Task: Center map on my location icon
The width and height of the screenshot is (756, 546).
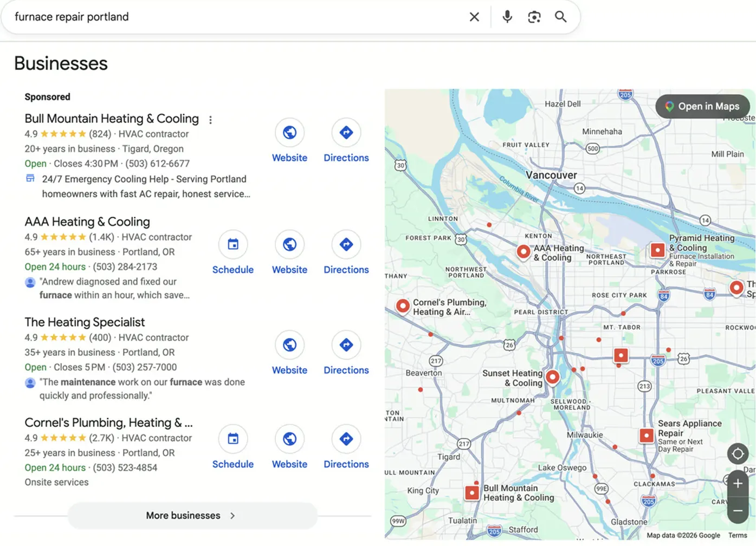Action: [x=738, y=454]
